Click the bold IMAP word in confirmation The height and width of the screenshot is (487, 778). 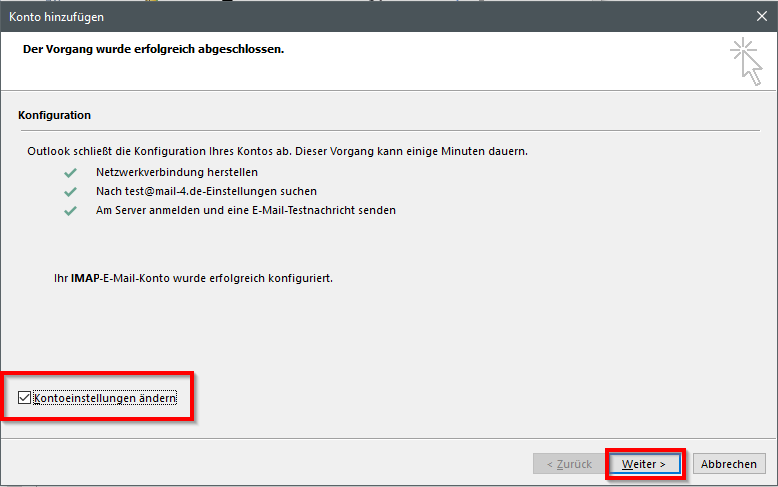(85, 278)
